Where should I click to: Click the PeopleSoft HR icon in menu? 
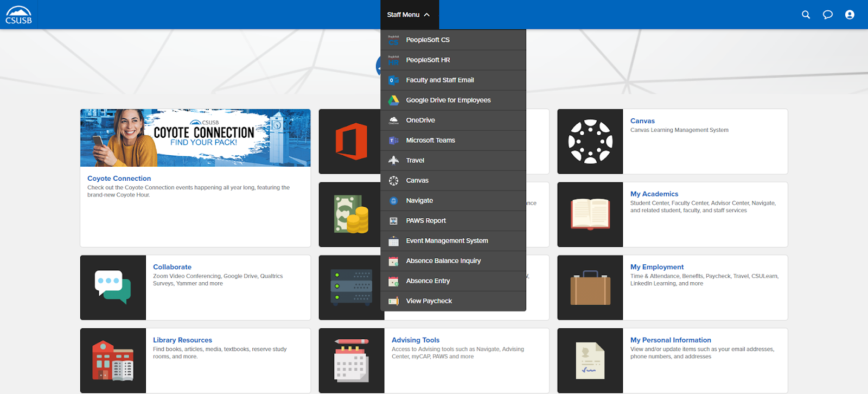click(x=394, y=60)
